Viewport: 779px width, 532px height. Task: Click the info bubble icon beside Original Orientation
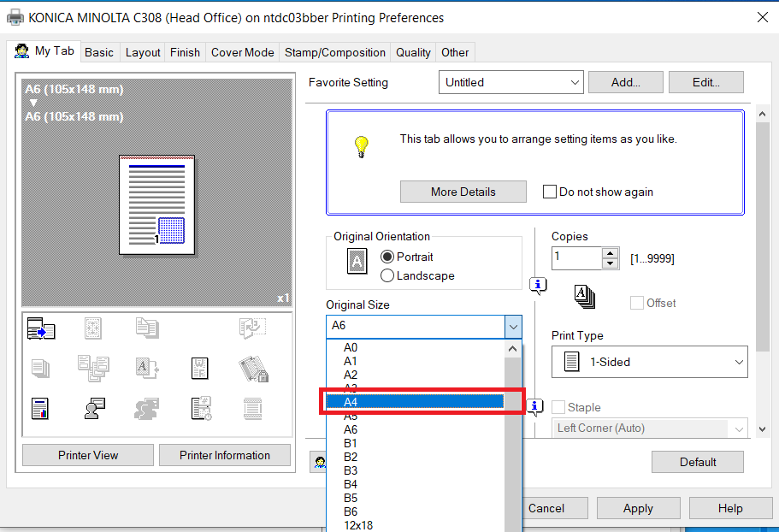tap(538, 286)
